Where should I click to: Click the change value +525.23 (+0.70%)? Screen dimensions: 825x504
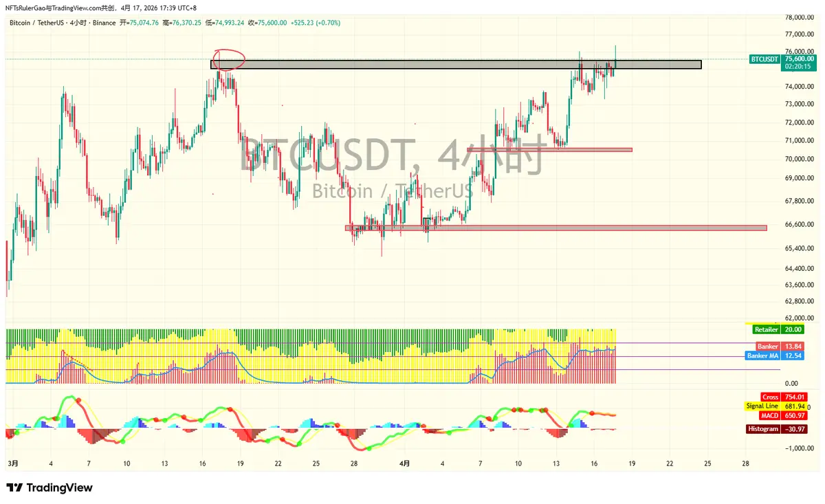tap(316, 23)
